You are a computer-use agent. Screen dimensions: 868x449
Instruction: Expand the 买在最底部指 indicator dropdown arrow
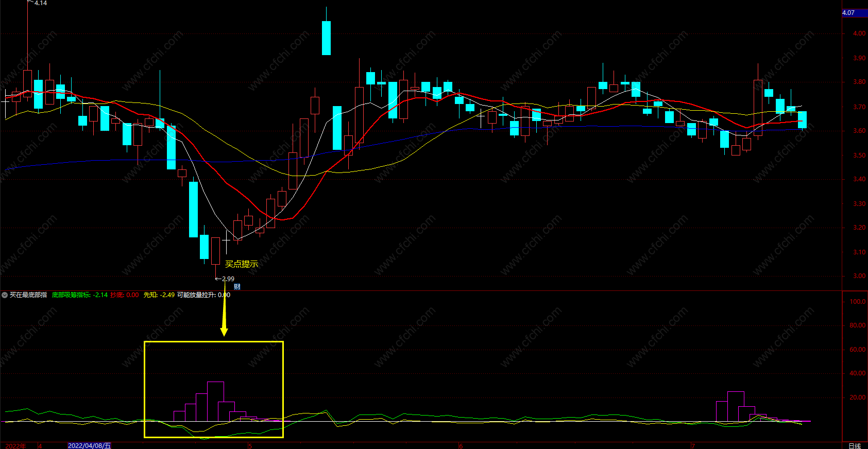pyautogui.click(x=5, y=295)
